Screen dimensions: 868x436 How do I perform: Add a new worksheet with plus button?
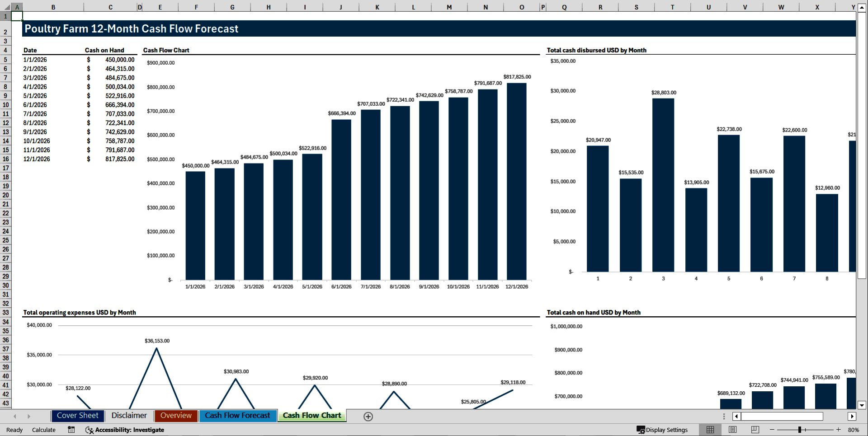(x=368, y=416)
